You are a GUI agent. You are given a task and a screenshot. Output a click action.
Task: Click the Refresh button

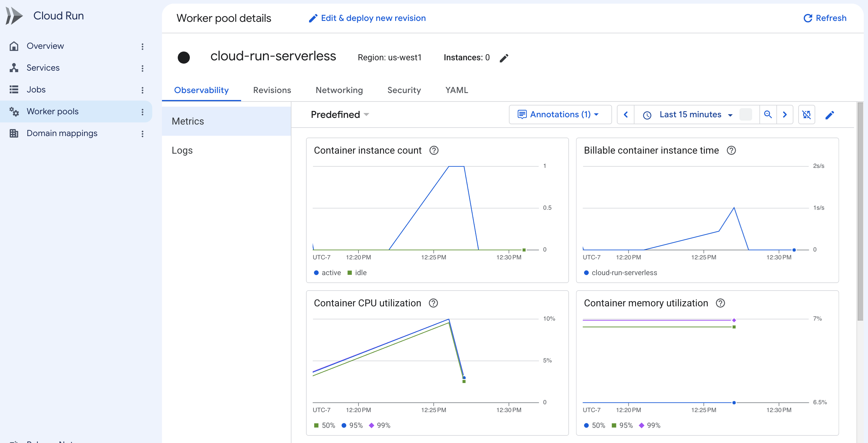825,18
